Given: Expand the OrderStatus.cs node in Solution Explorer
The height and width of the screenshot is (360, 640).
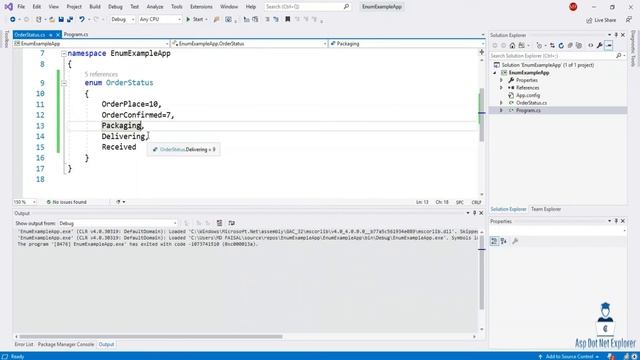Looking at the screenshot, I should coord(501,103).
